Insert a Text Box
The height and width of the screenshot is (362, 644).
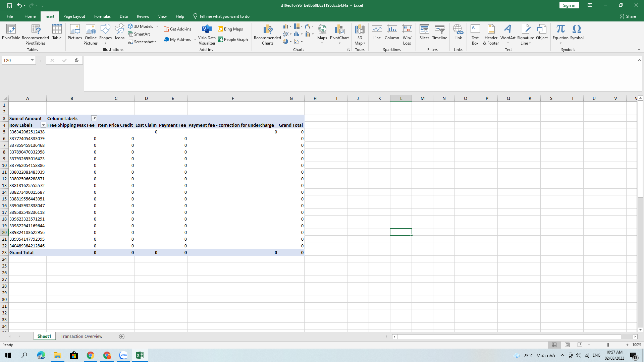475,34
